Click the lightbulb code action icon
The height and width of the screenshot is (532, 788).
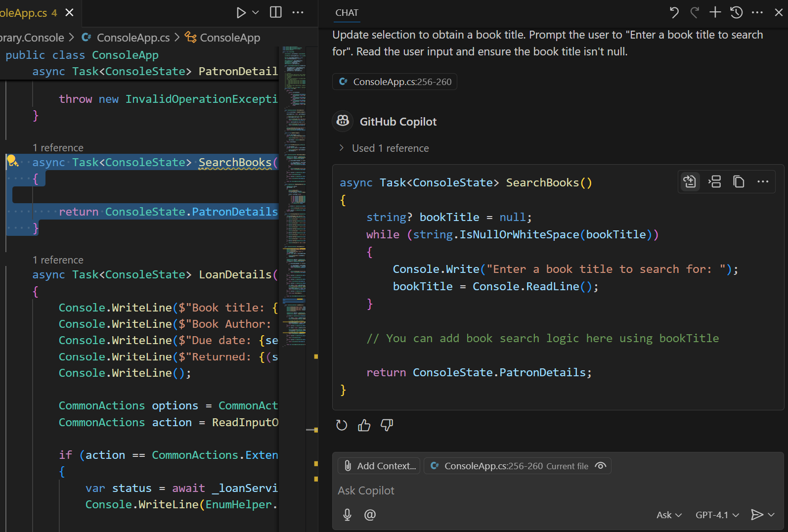pyautogui.click(x=12, y=161)
